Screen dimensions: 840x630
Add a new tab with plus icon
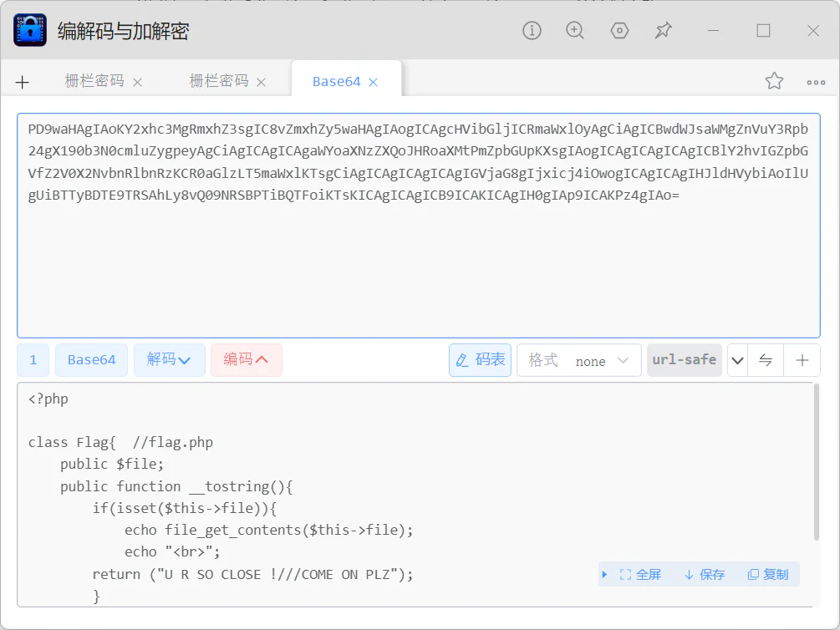pos(22,82)
